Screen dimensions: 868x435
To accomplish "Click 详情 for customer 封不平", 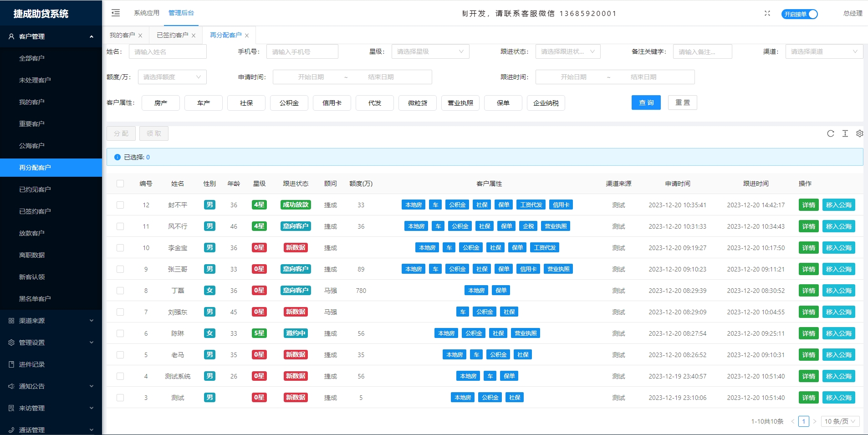I will click(x=809, y=205).
